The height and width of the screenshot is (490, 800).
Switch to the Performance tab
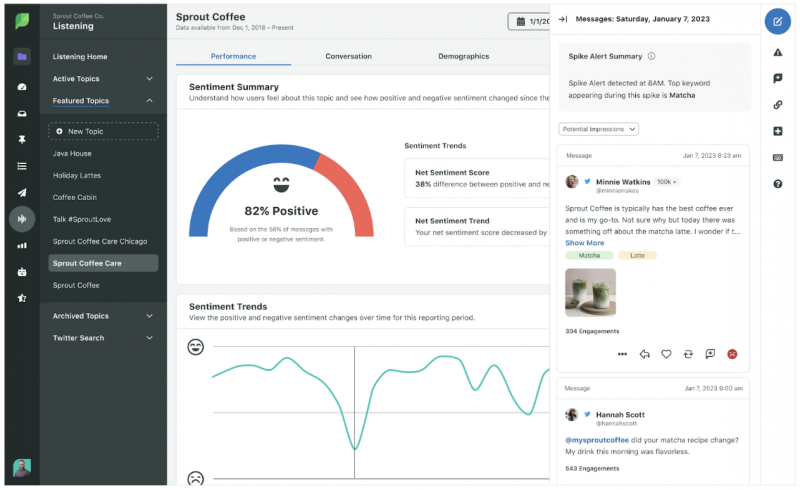(233, 56)
